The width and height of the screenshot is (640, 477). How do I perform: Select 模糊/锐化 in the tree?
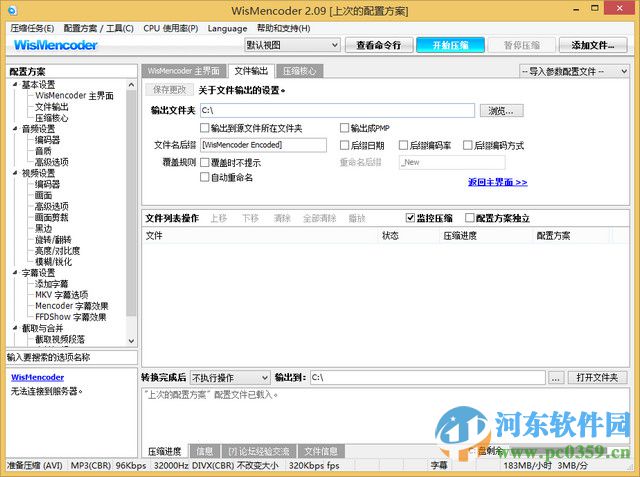point(53,262)
